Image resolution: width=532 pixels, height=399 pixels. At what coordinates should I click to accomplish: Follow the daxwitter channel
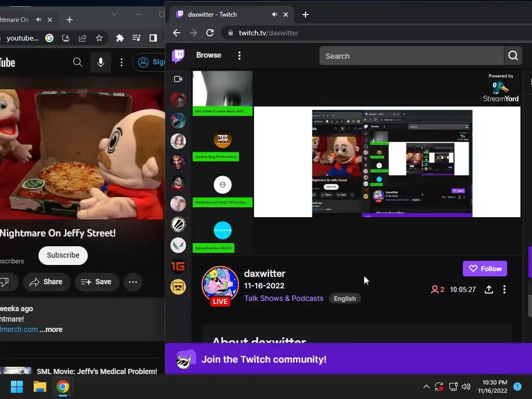click(485, 269)
